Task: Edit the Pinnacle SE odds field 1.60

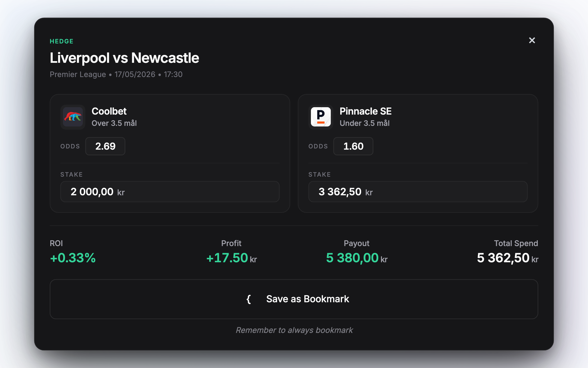Action: pos(353,146)
